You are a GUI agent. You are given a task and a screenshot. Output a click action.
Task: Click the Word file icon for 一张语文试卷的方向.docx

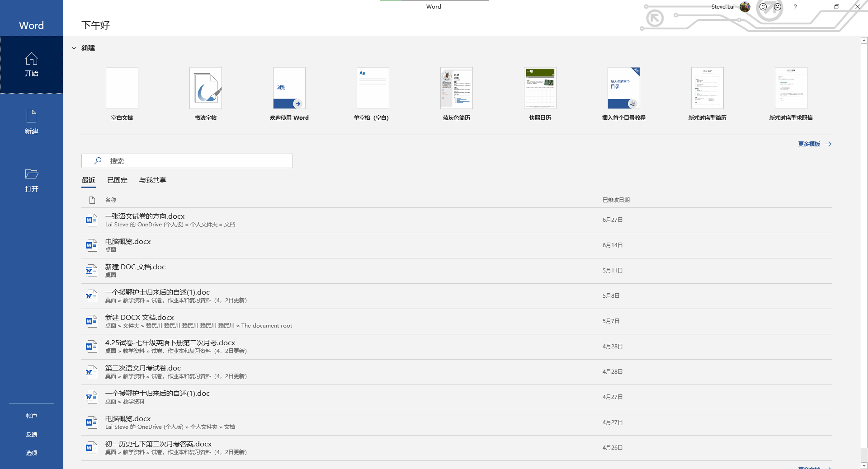(91, 220)
